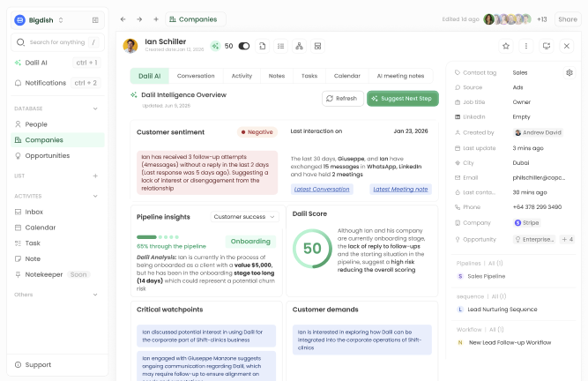Open the Calendar tab in contact view
The image size is (588, 381).
[347, 76]
